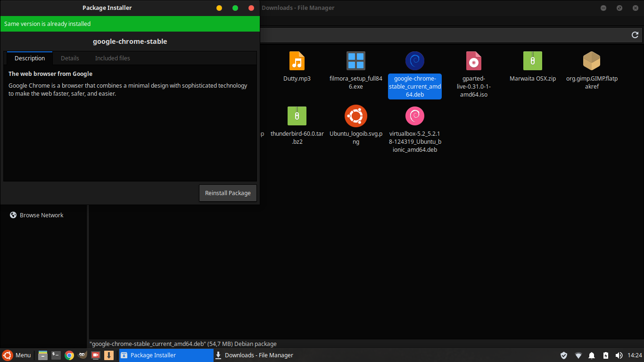Open the Ubuntu Menu button

click(x=17, y=355)
